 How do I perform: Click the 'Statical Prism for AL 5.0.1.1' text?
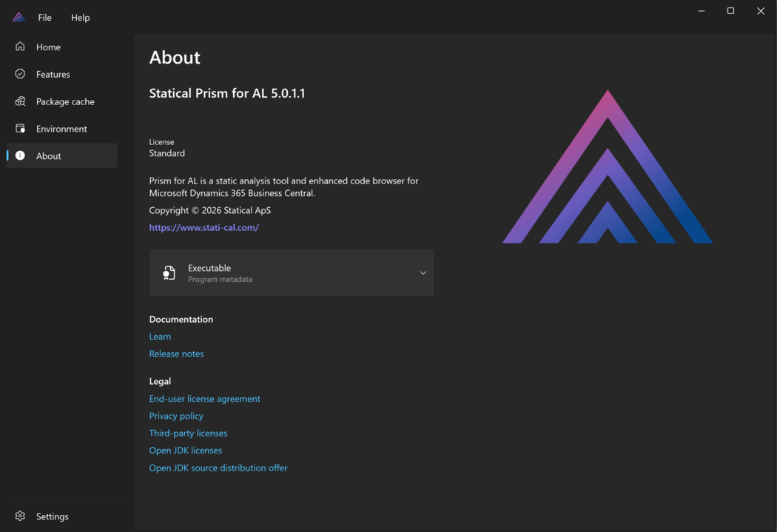coord(227,93)
